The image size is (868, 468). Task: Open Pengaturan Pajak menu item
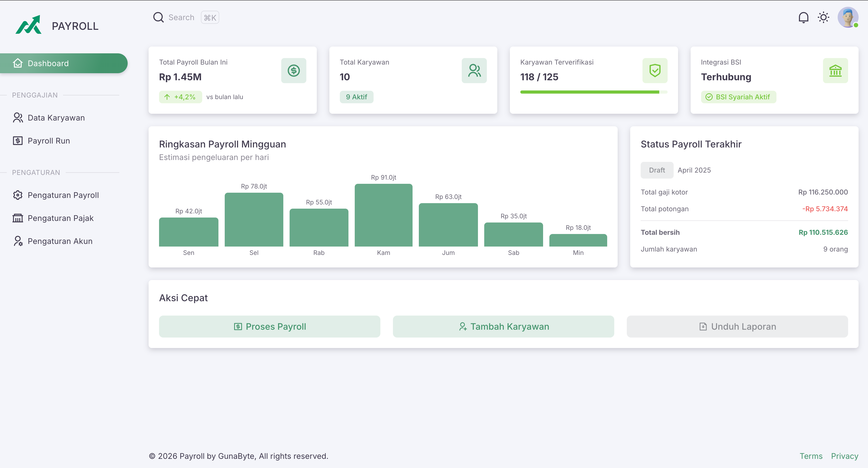point(64,218)
